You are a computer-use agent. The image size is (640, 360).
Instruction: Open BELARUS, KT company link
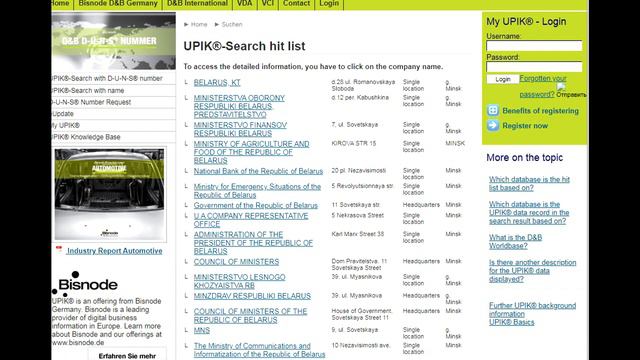coord(217,82)
